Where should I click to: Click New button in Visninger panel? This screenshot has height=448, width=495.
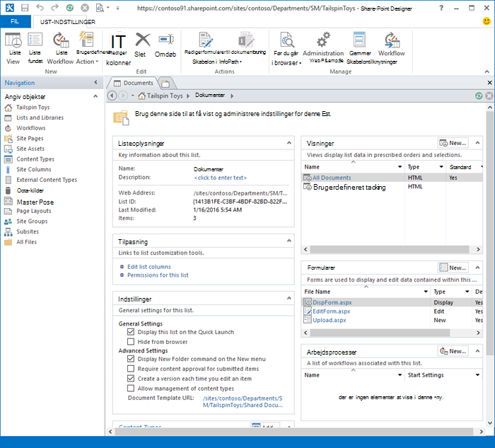(x=453, y=143)
